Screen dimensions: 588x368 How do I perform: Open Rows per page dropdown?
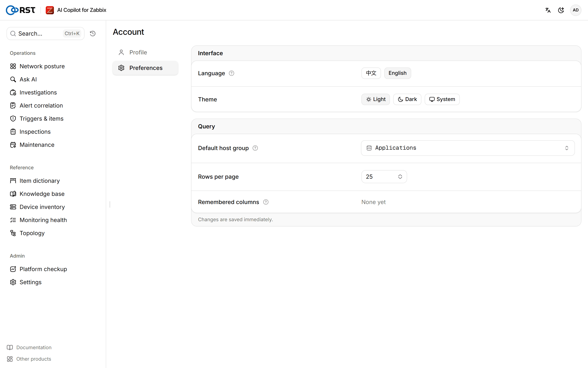click(384, 177)
